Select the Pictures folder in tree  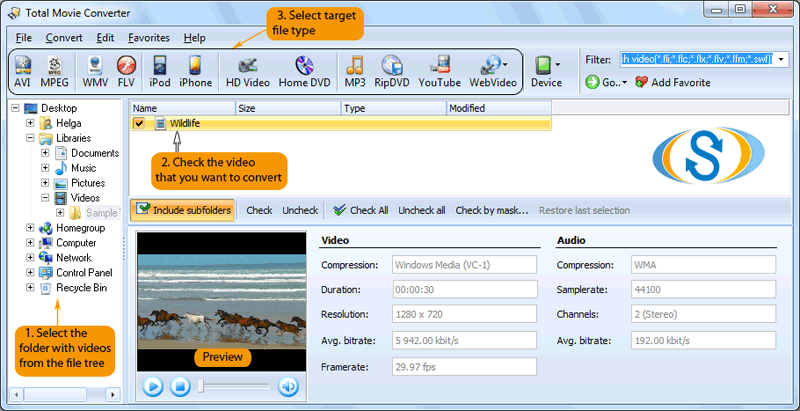(x=87, y=183)
